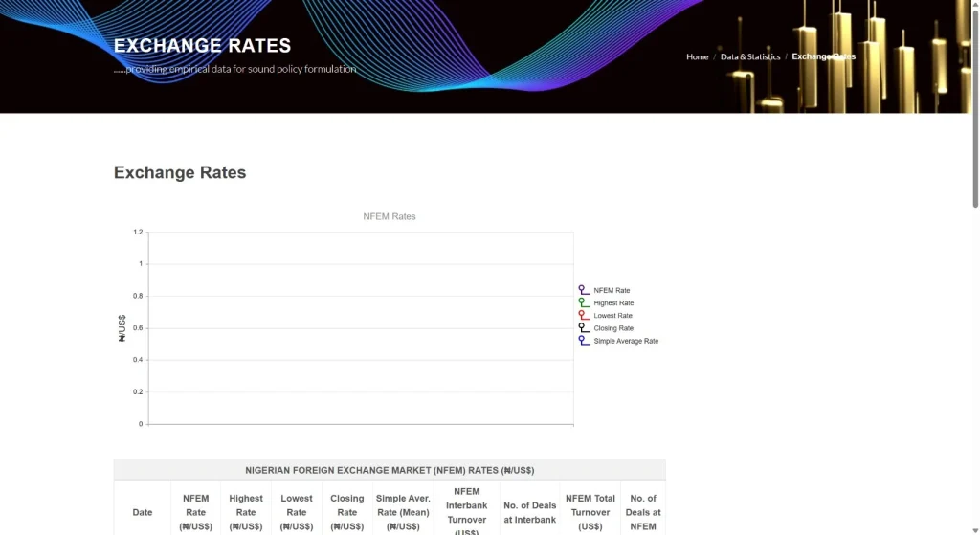Viewport: 980px width, 535px height.
Task: Click the No. of Deals at Interbank header
Action: click(530, 512)
